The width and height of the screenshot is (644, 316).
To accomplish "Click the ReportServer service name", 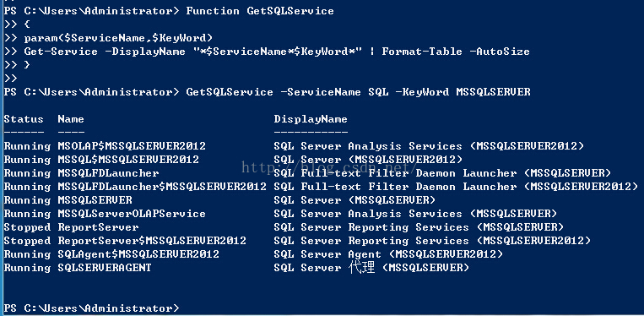I will click(x=98, y=227).
